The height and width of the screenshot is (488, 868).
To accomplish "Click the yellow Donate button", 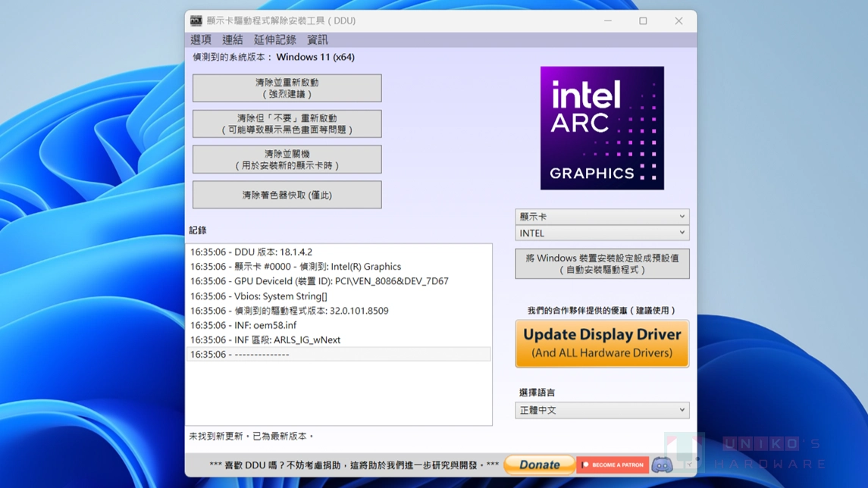I will tap(539, 465).
